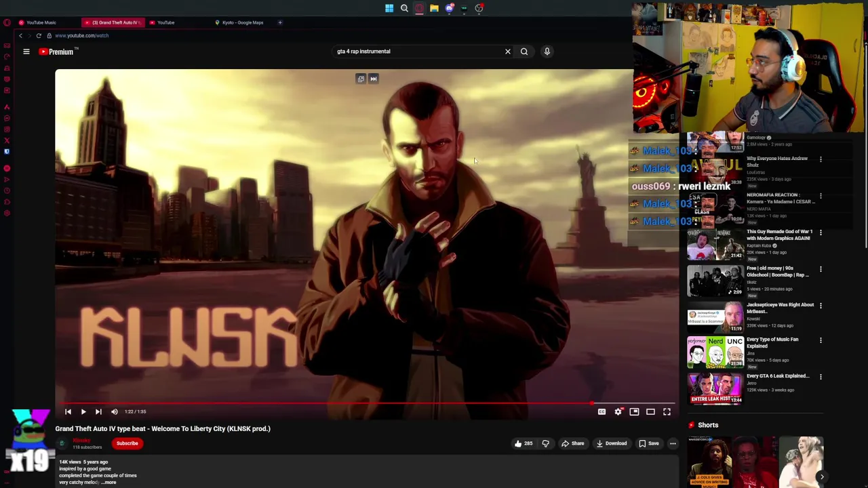Screen dimensions: 868x488
Task: Open the J. Cole writing advice Short
Action: click(x=709, y=462)
